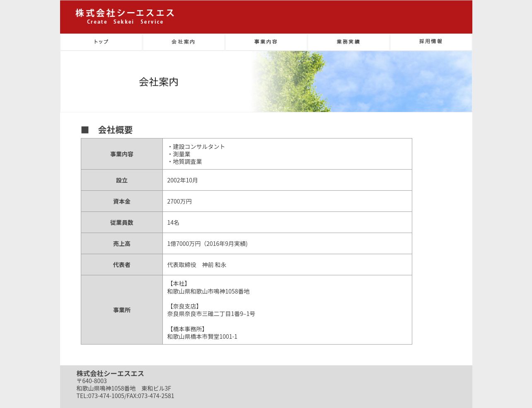532x408 pixels.
Task: Select the 設立 header cell
Action: pyautogui.click(x=122, y=180)
